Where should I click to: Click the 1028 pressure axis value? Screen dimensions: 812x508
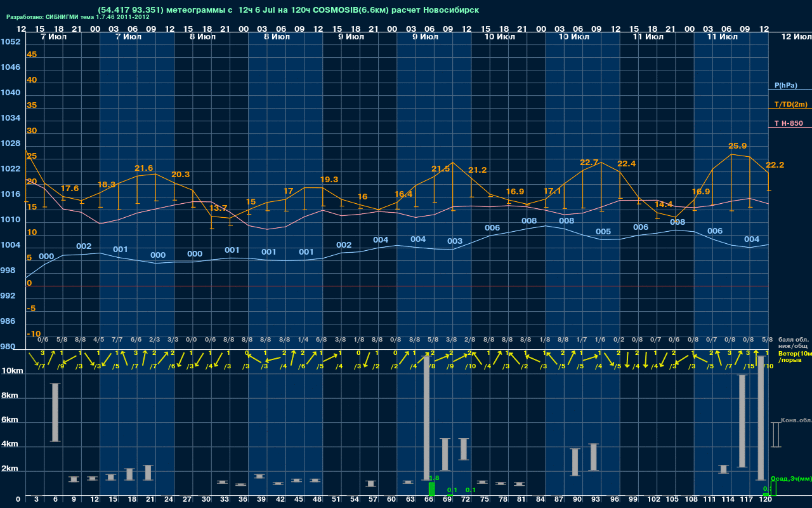(x=10, y=144)
